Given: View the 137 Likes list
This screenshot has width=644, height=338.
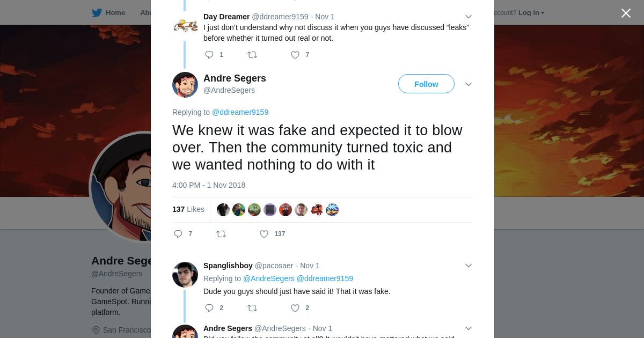Looking at the screenshot, I should pyautogui.click(x=188, y=209).
